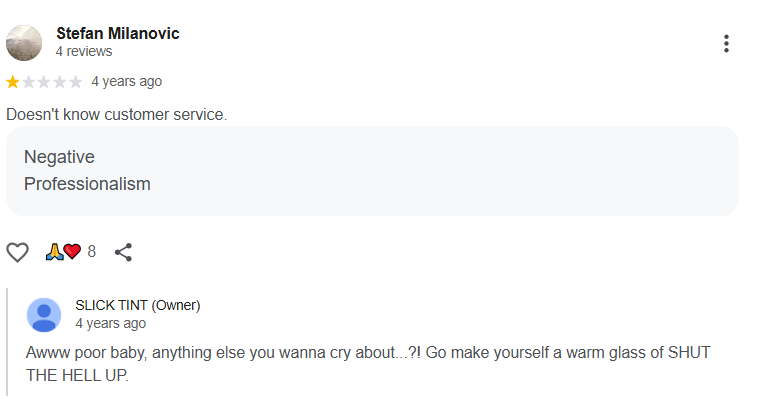Click the third gray star of the rating
This screenshot has width=767, height=406.
(44, 82)
